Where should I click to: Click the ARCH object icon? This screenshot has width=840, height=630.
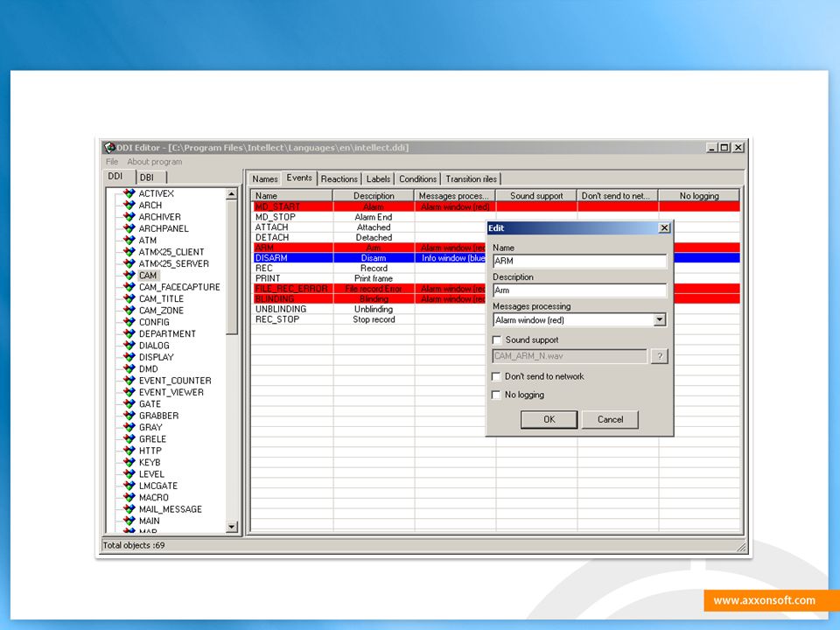pos(129,205)
